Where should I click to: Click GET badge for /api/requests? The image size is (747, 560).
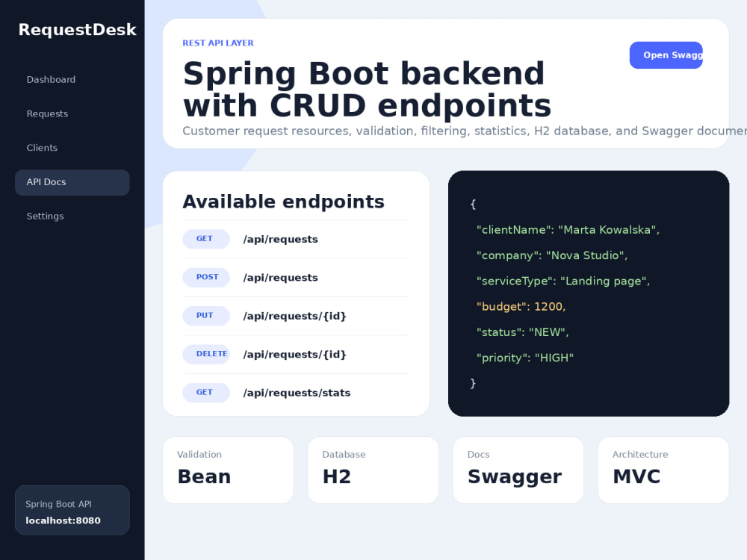[x=206, y=239]
